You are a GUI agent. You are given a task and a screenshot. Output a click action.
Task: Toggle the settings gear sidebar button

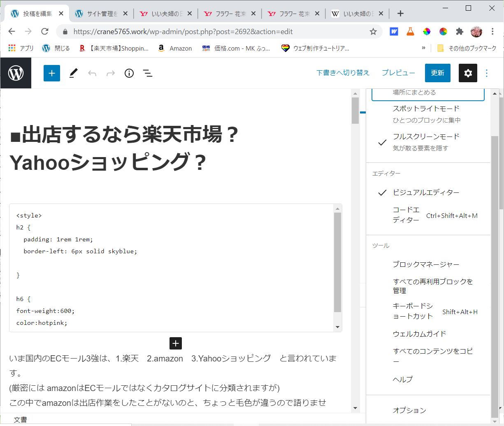pos(468,73)
